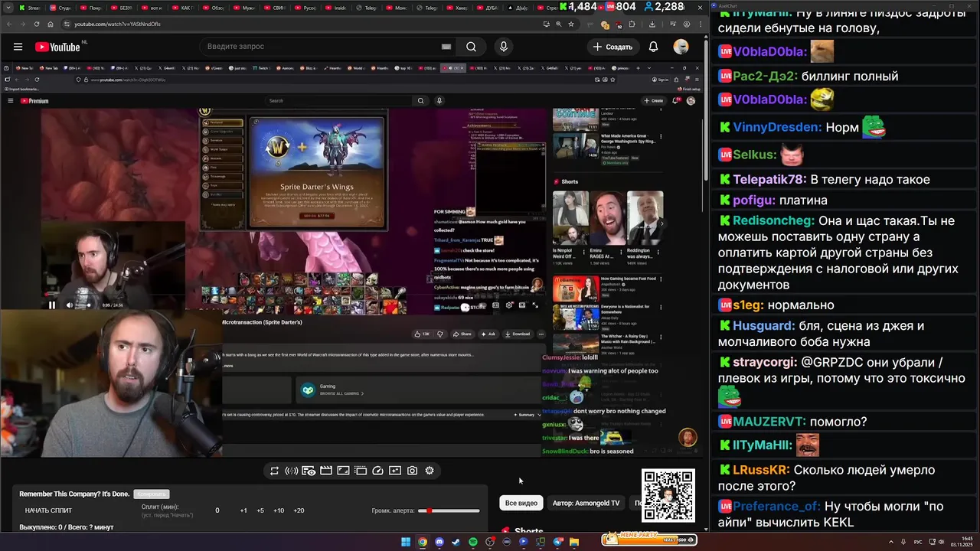Open the Windows Start menu
This screenshot has width=980, height=551.
(406, 542)
